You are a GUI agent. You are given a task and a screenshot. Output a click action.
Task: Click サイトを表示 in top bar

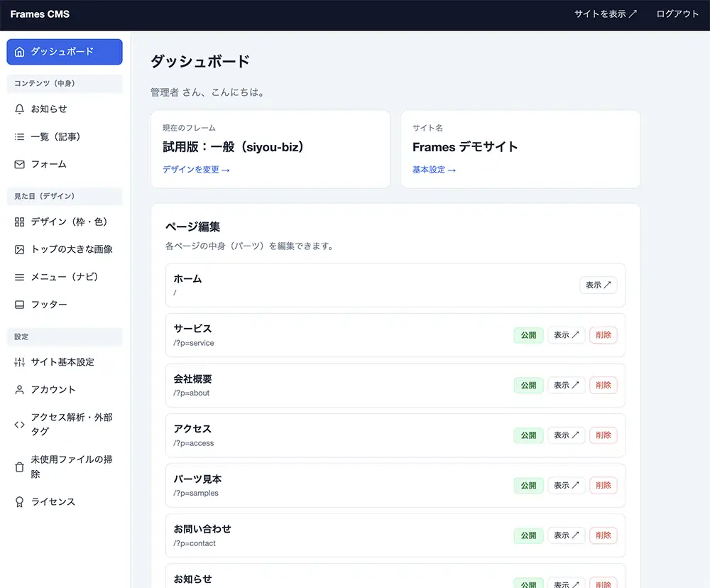pyautogui.click(x=606, y=14)
